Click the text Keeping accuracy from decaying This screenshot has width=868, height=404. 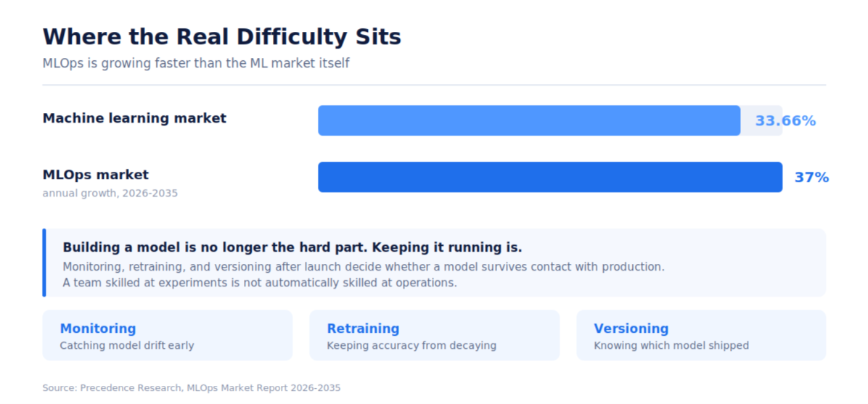point(412,346)
